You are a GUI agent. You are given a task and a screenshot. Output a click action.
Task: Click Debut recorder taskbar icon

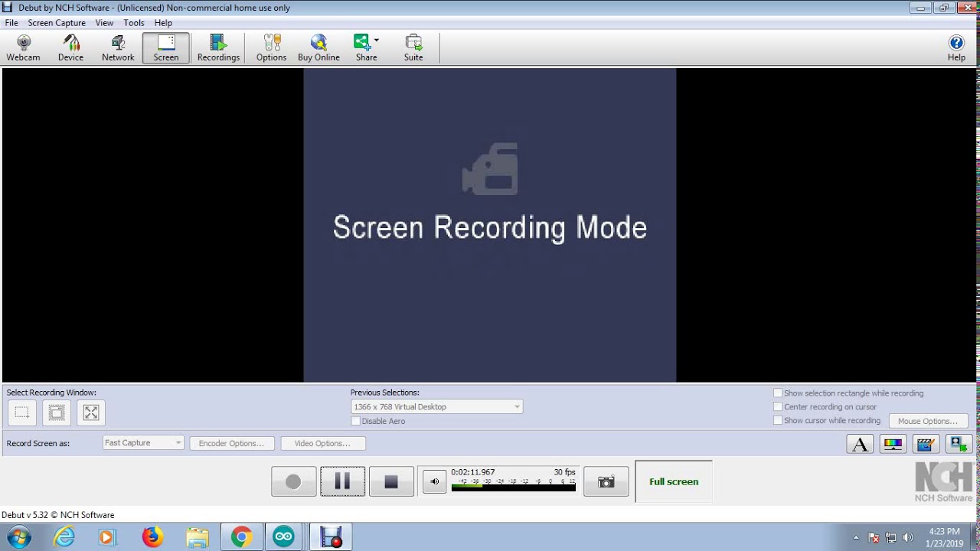pos(330,537)
